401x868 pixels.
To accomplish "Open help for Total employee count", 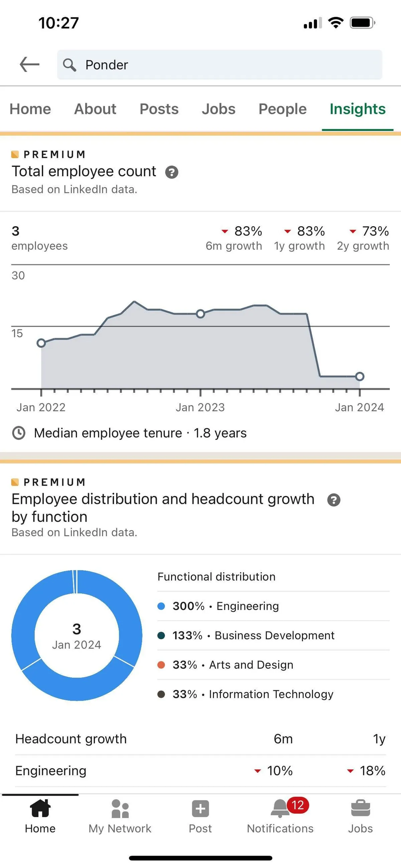I will click(171, 172).
